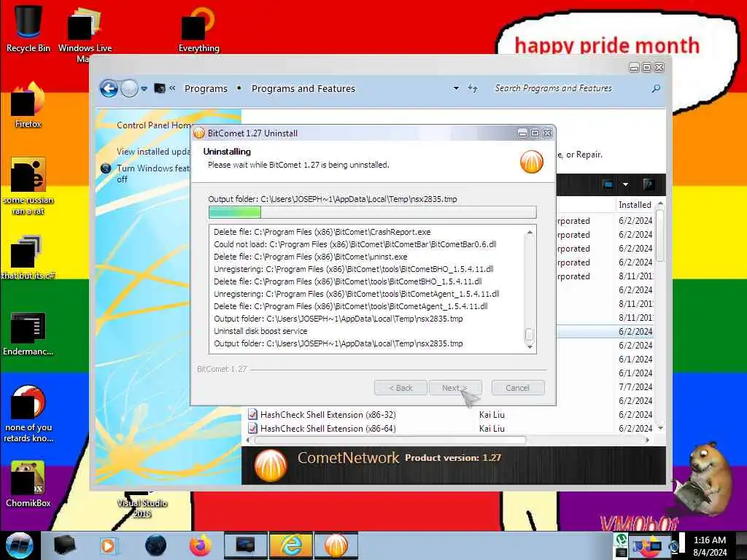Open the media player taskbar icon

click(x=108, y=545)
